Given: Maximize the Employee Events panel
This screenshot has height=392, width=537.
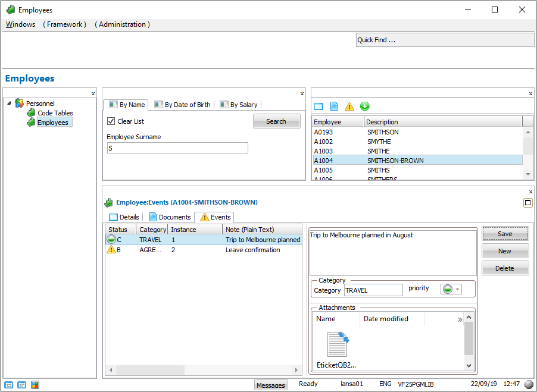Looking at the screenshot, I should point(527,203).
